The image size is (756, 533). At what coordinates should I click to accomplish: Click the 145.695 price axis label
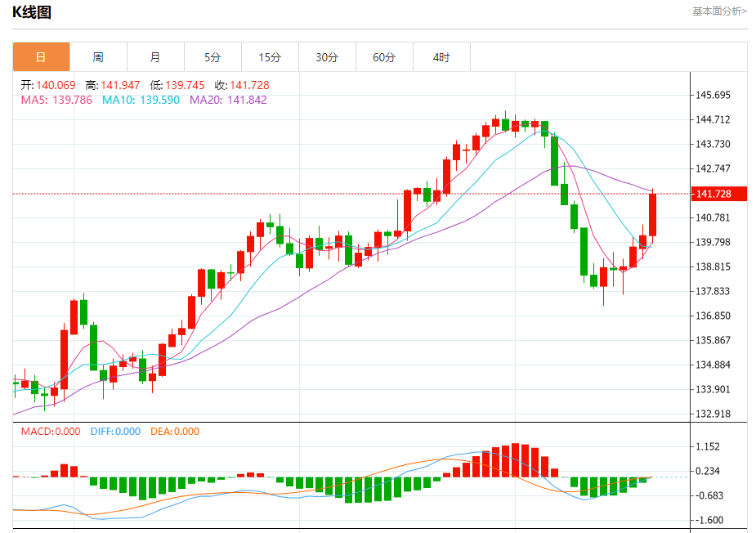[713, 95]
